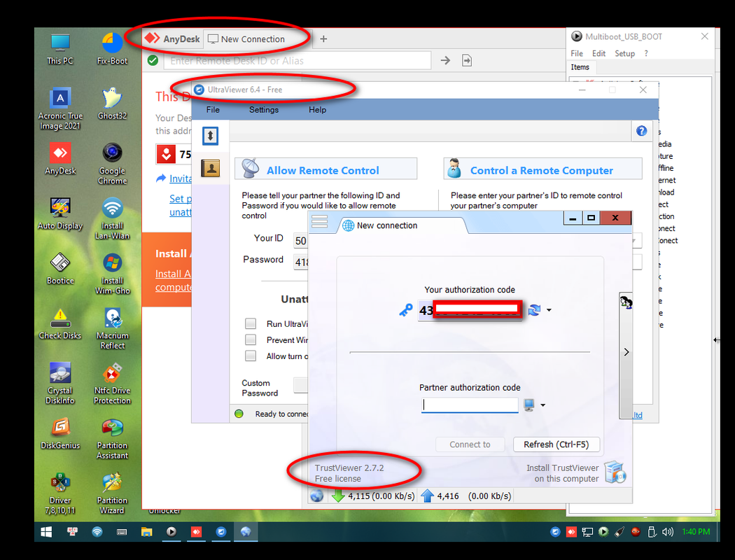735x560 pixels.
Task: Click the volume icon in system tray
Action: [x=668, y=531]
